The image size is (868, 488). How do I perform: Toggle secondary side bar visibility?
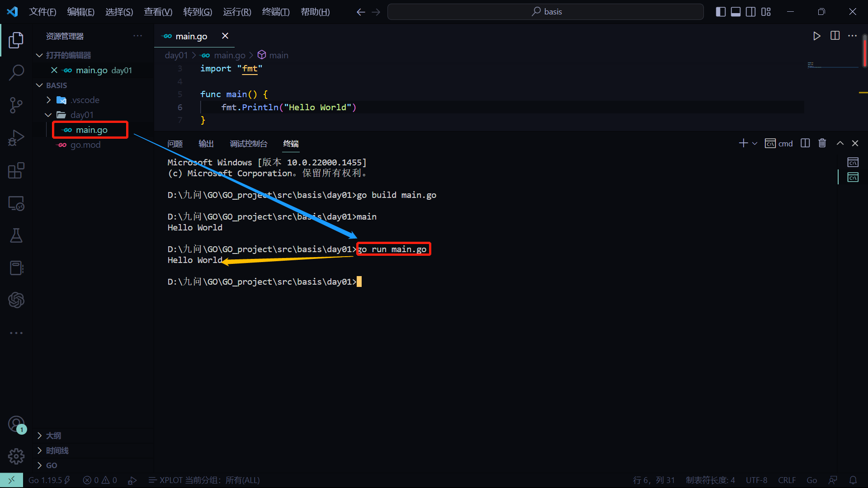[751, 12]
